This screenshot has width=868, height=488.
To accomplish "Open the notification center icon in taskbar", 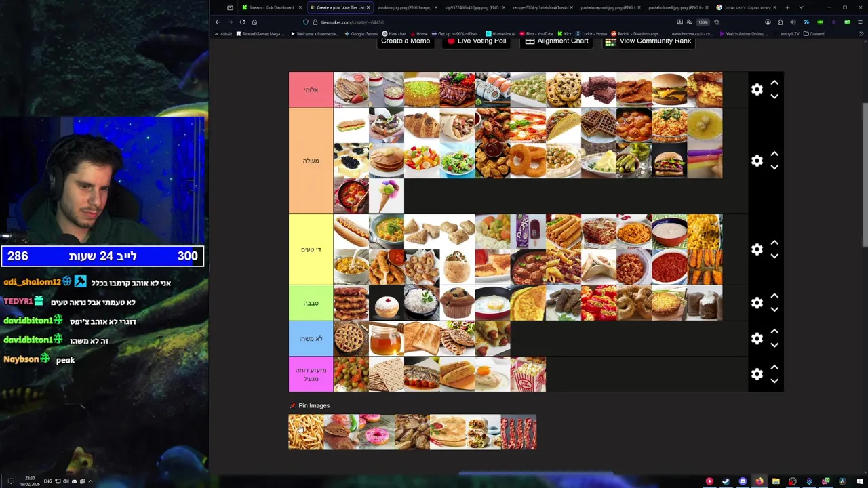I will tap(11, 481).
